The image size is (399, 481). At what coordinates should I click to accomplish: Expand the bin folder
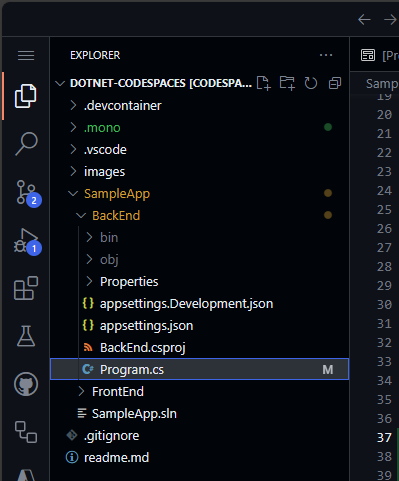click(89, 237)
